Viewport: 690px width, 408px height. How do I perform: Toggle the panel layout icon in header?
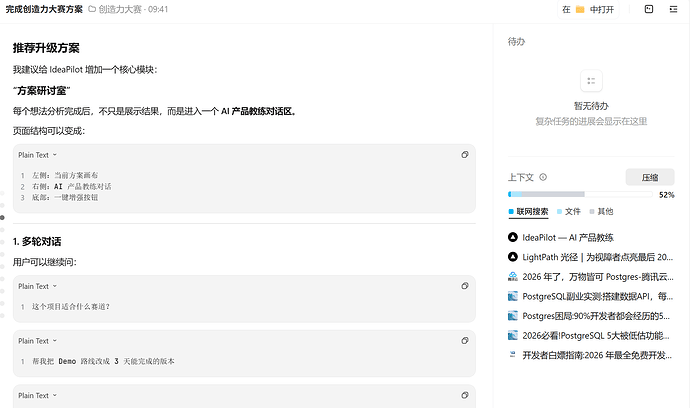click(x=649, y=9)
